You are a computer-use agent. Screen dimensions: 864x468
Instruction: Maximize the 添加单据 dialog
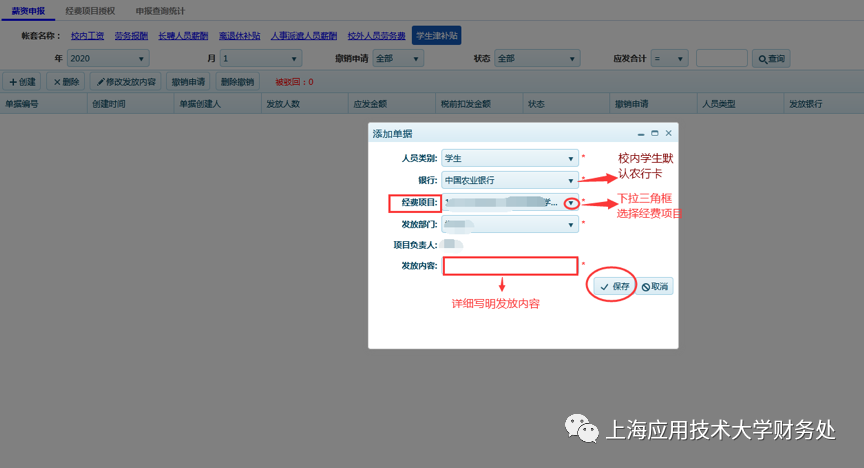tap(655, 133)
